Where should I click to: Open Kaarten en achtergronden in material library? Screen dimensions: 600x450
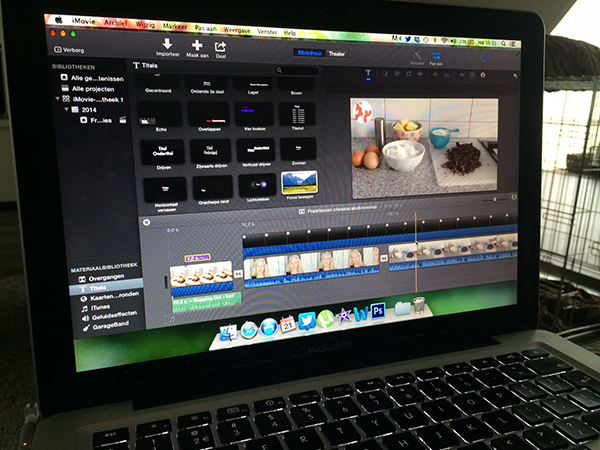pos(110,296)
